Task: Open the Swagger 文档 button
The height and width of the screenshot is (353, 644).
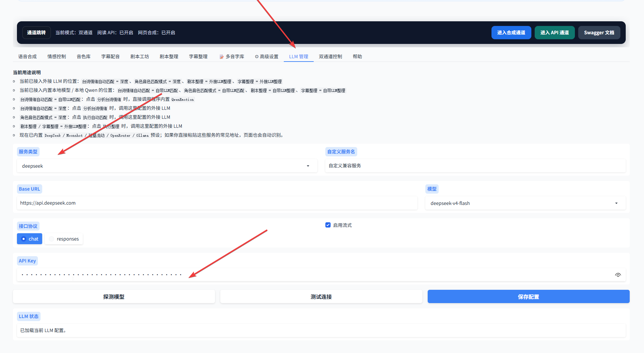Action: (x=599, y=33)
